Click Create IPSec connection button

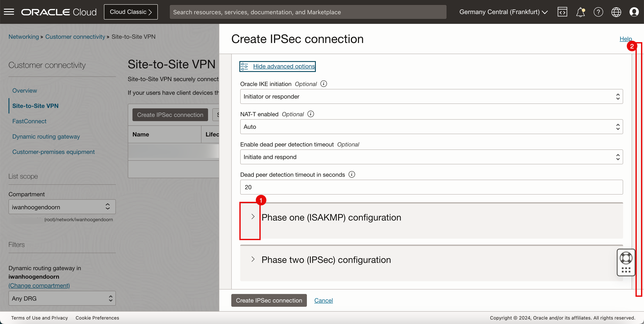coord(269,300)
